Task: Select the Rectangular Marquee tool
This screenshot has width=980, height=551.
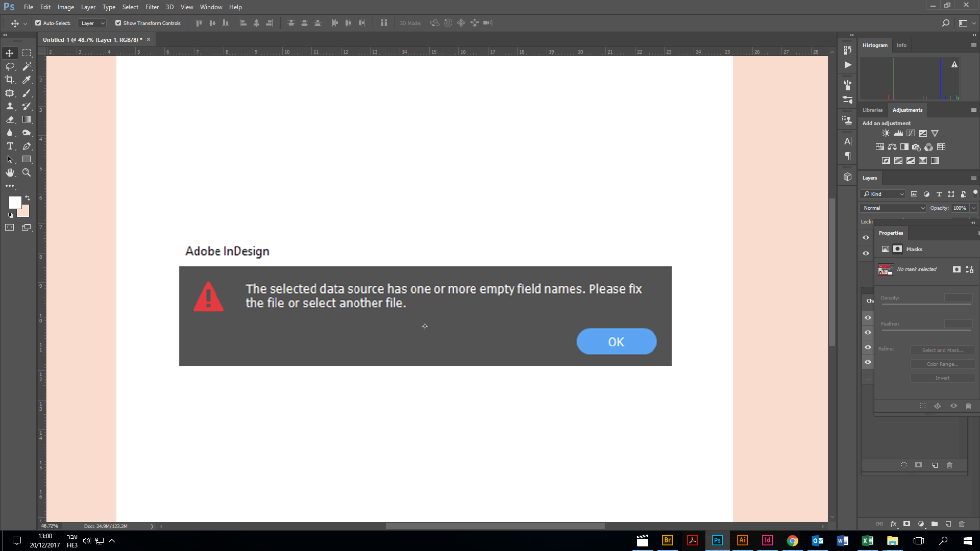Action: click(x=27, y=53)
